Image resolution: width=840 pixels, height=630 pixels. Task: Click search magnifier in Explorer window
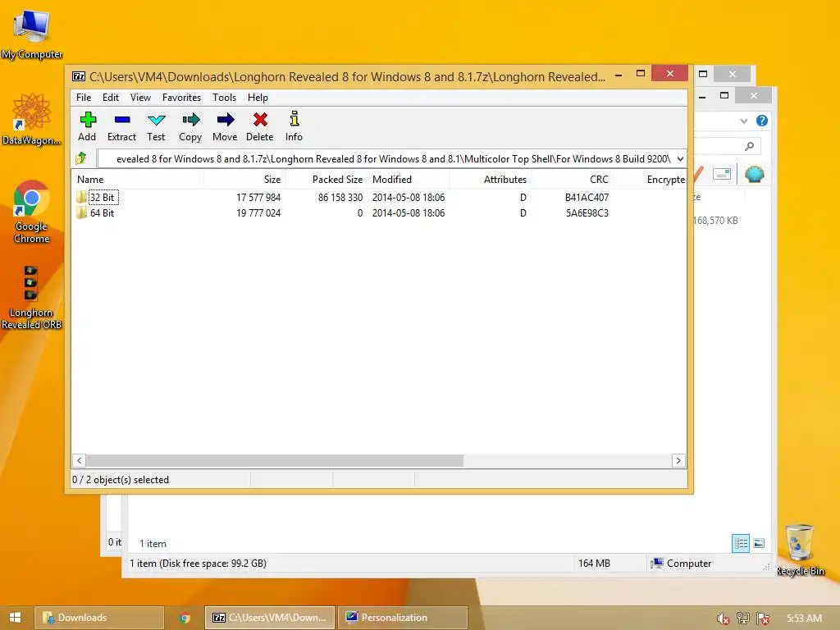pos(750,146)
